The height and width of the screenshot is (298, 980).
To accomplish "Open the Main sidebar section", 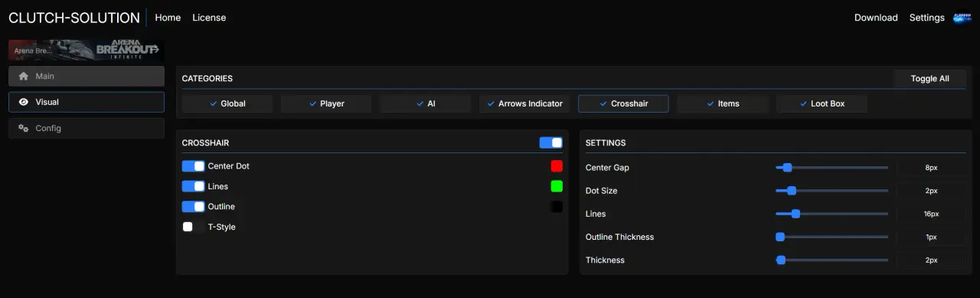I will (87, 76).
